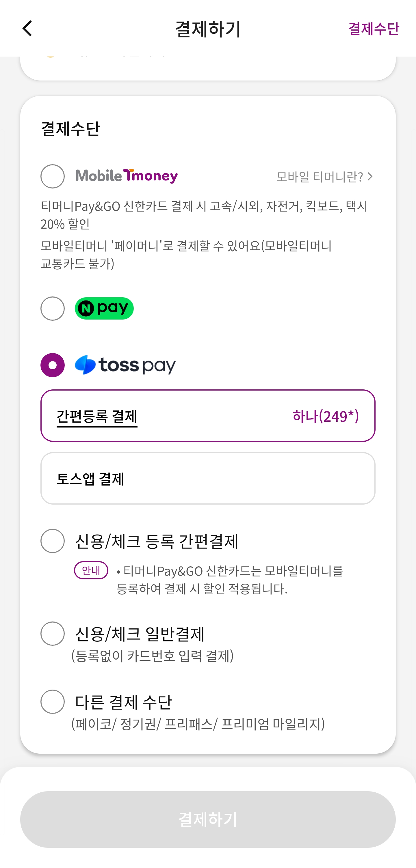The image size is (416, 868).
Task: Tap the toss pay logo
Action: tap(125, 365)
